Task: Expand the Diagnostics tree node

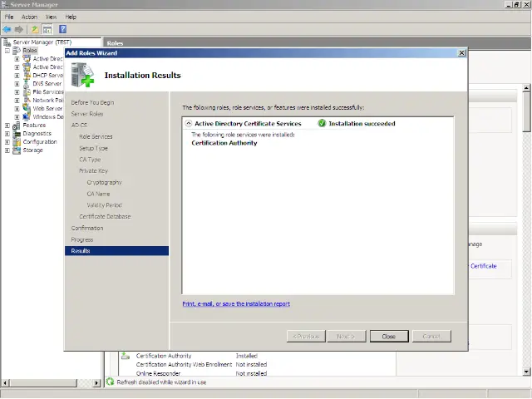Action: coord(7,134)
